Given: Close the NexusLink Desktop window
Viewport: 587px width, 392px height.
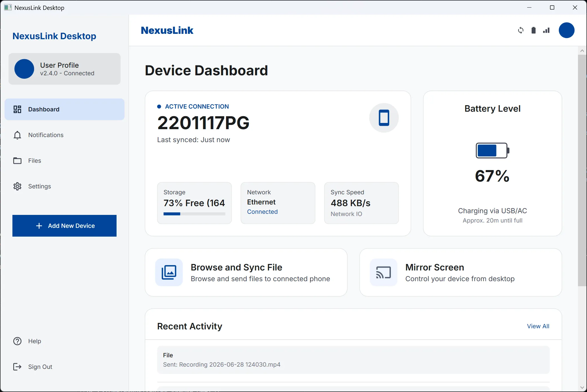Looking at the screenshot, I should 575,8.
